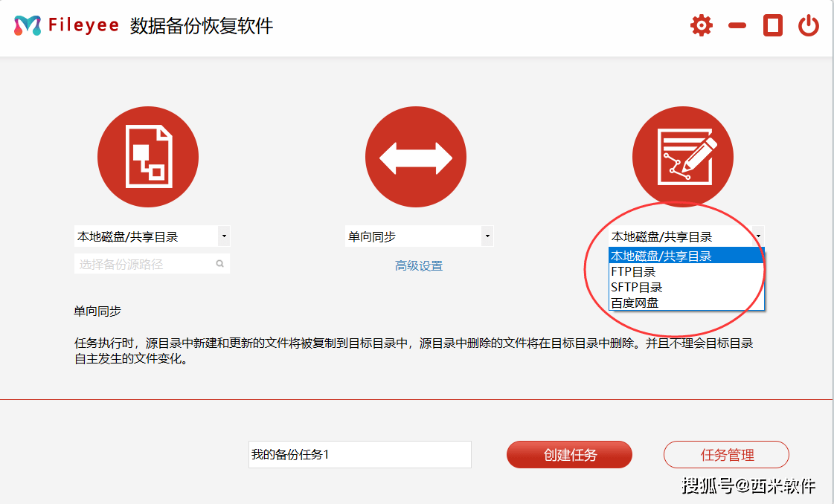Click the power exit icon
834x504 pixels.
tap(809, 25)
